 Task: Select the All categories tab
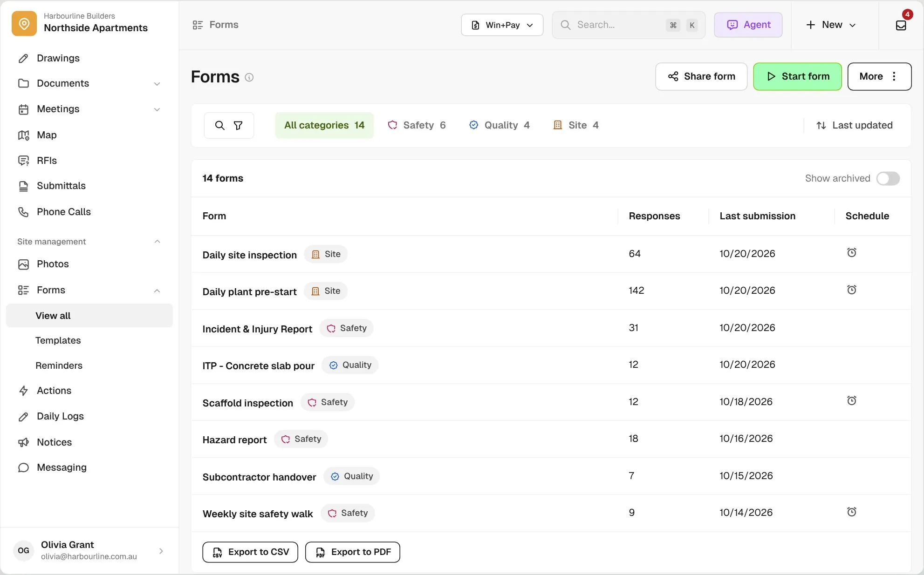[x=324, y=125]
